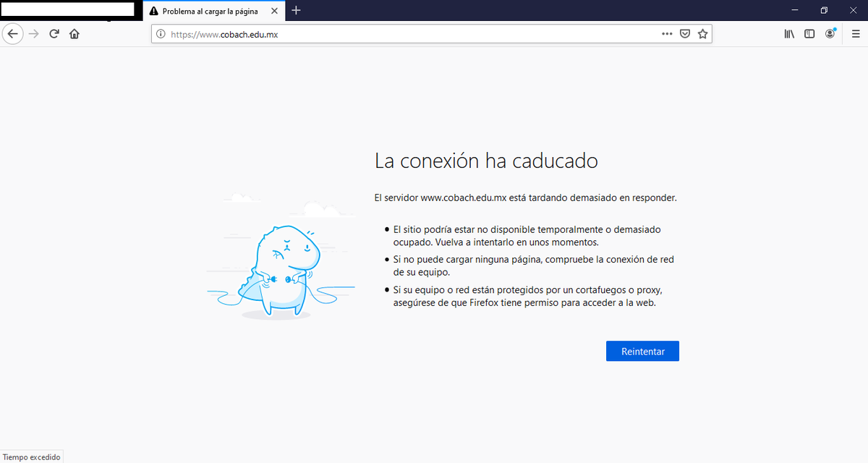Click the bullet about 'cortafuegos o proxy'
868x463 pixels.
point(528,297)
